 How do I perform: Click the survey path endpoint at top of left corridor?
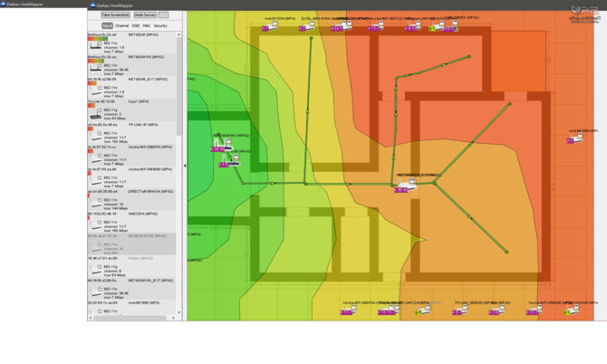tap(311, 38)
